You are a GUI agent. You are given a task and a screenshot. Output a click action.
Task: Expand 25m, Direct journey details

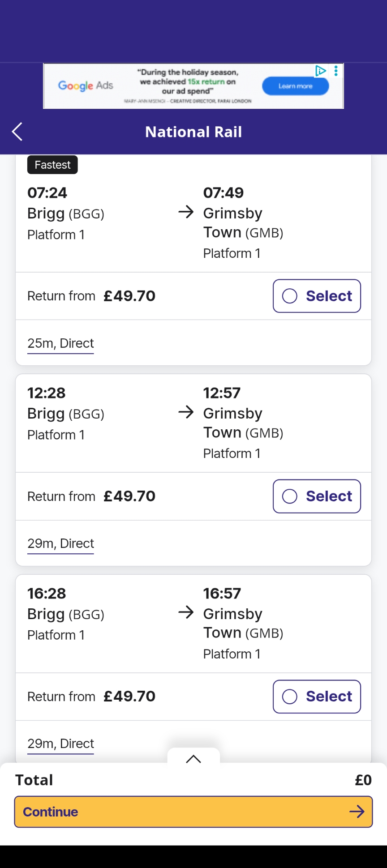[60, 343]
